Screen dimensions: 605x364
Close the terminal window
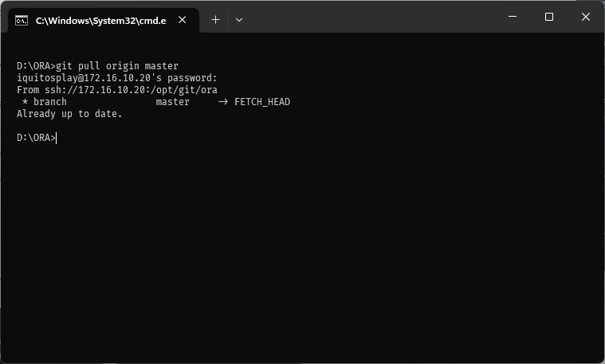tap(586, 17)
